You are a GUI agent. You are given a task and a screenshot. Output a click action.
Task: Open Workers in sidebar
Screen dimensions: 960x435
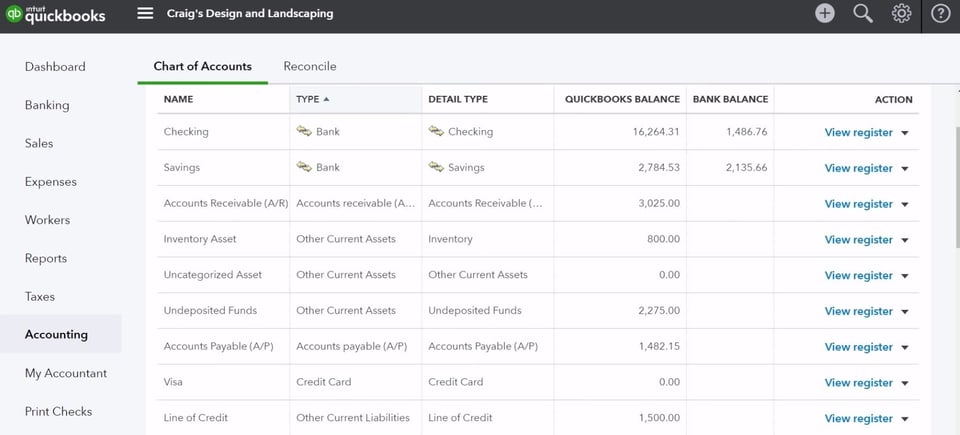[48, 220]
